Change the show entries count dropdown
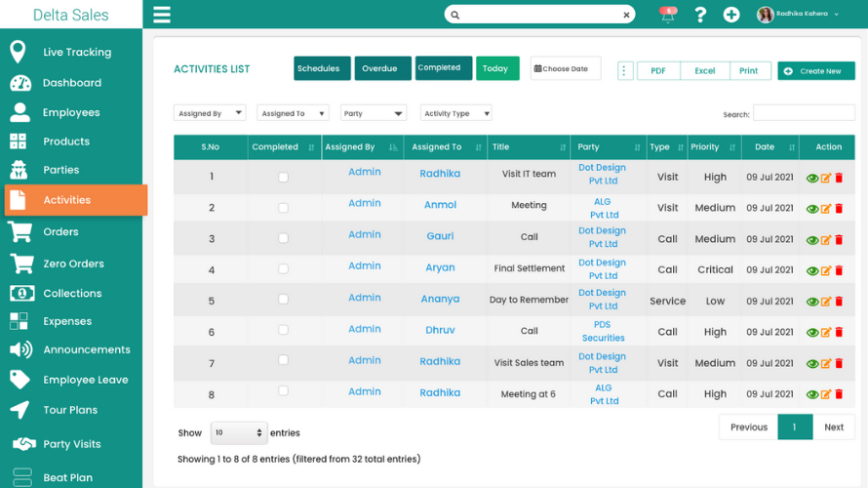 [x=239, y=432]
